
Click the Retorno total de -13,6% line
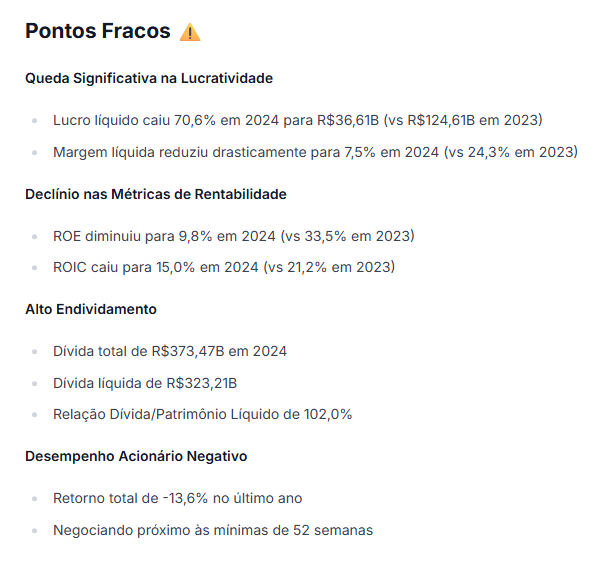[178, 498]
